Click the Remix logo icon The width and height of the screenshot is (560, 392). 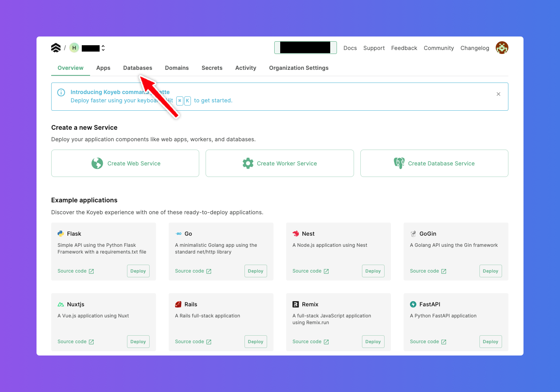[296, 304]
